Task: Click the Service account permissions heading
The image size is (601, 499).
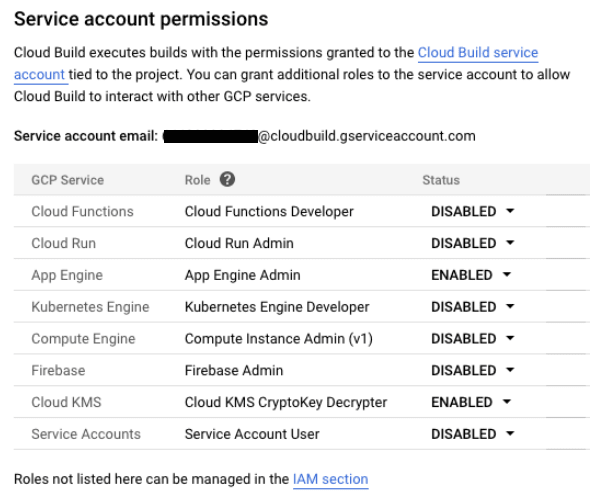Action: click(141, 19)
